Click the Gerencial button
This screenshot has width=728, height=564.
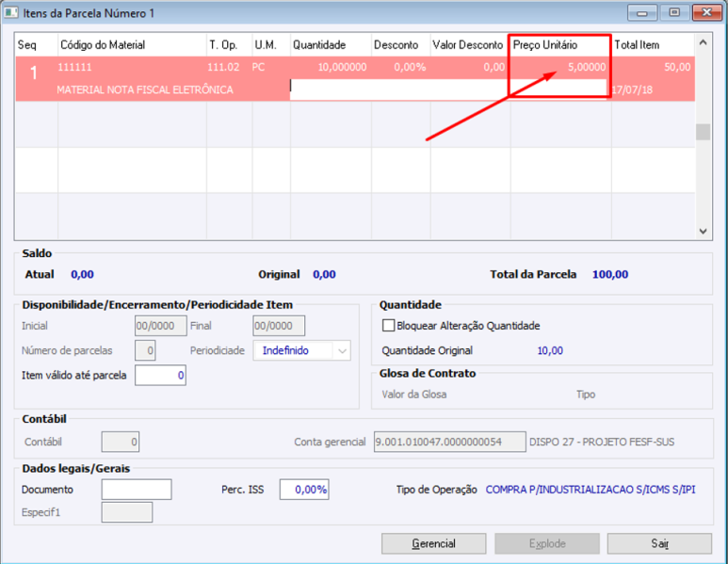(433, 543)
